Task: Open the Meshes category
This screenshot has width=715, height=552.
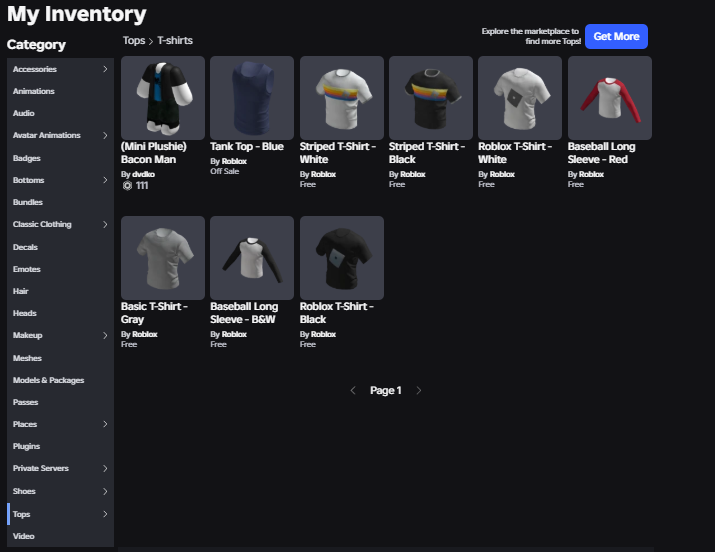Action: [27, 358]
